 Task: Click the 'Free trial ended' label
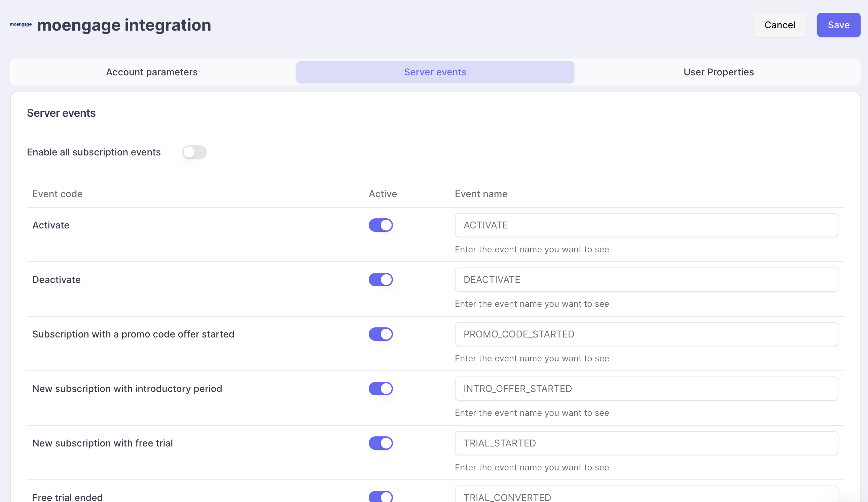[x=68, y=497]
